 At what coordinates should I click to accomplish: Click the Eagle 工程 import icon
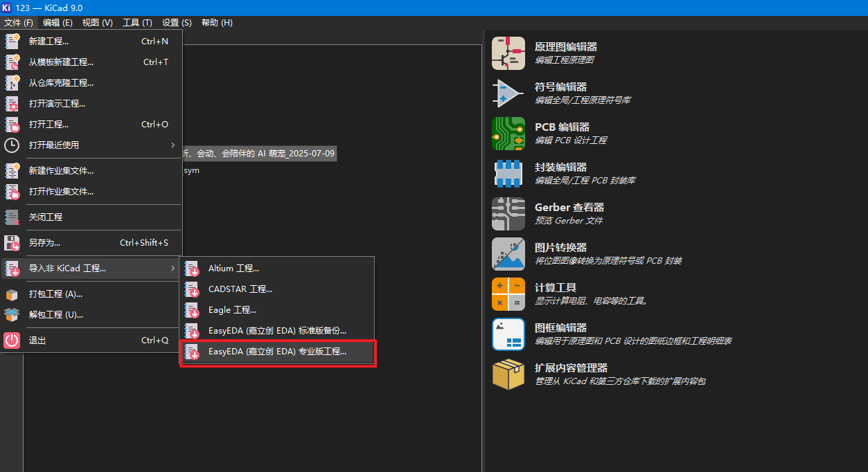point(192,310)
